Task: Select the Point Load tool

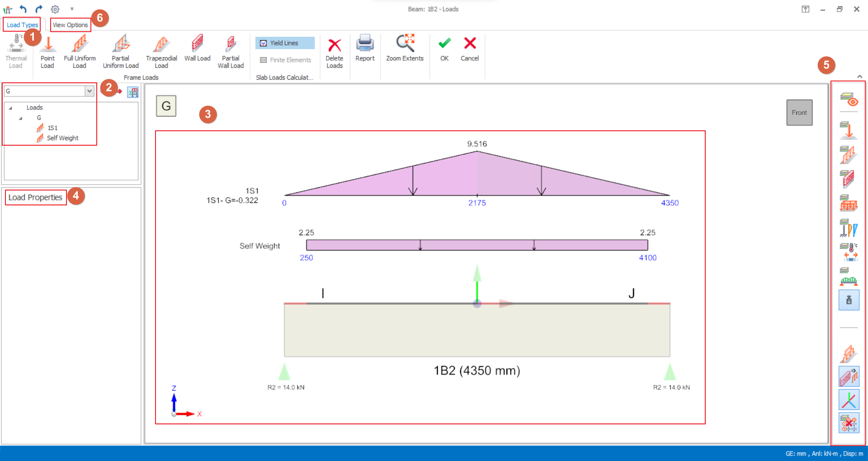Action: point(47,52)
